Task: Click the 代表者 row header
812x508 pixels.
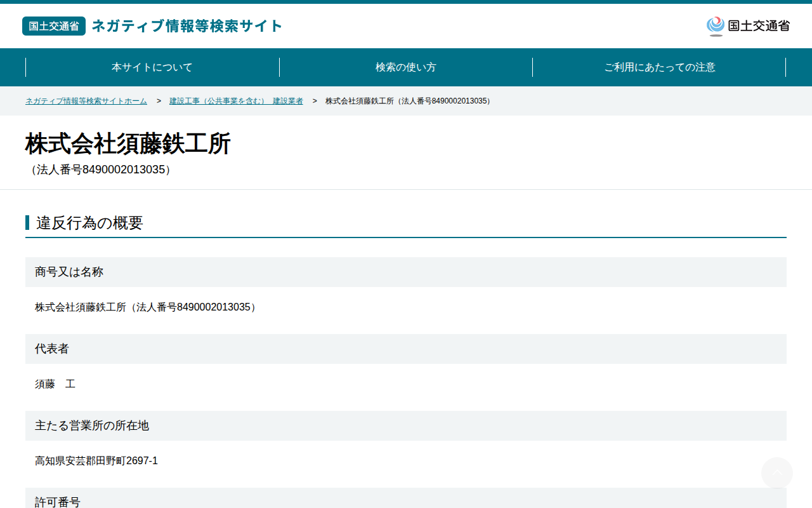Action: [x=406, y=349]
